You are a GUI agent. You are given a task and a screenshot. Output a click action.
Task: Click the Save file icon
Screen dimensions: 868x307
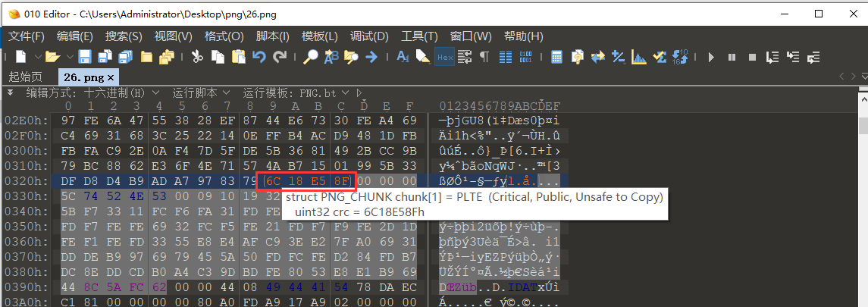(x=85, y=57)
